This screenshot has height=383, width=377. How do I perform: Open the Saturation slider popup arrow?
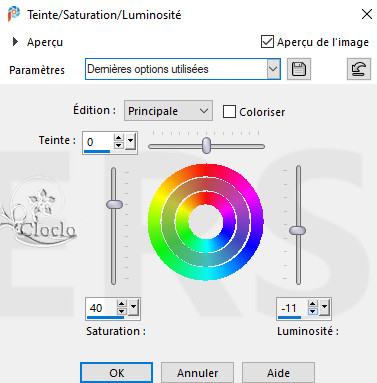134,307
